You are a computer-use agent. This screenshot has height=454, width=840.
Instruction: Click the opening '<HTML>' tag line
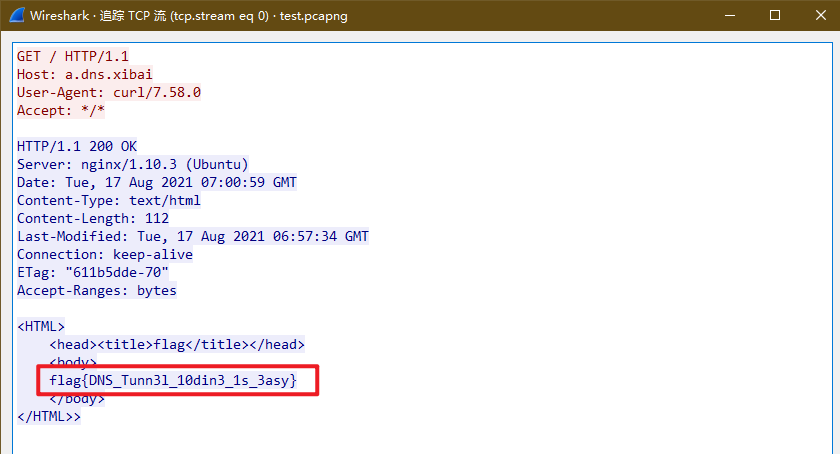click(41, 326)
